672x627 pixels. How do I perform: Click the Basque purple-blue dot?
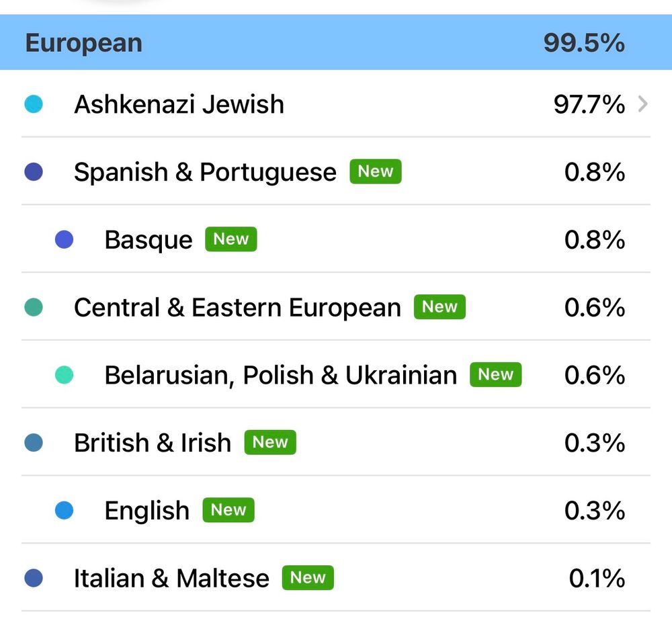[64, 240]
